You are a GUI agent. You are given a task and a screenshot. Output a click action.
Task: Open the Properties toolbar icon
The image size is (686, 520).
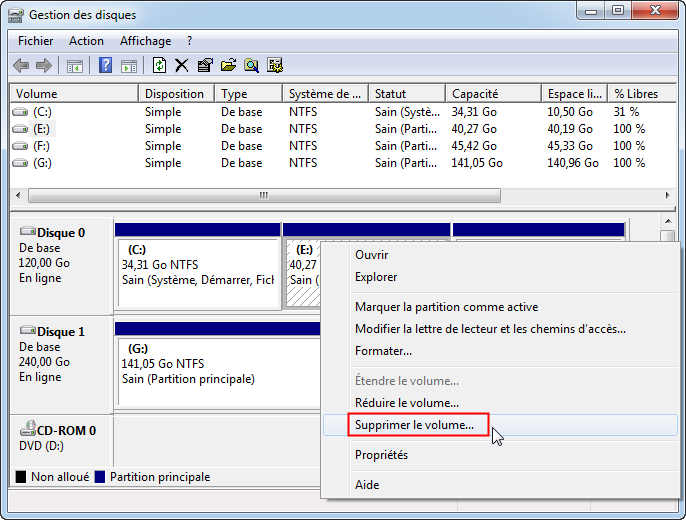click(x=205, y=66)
